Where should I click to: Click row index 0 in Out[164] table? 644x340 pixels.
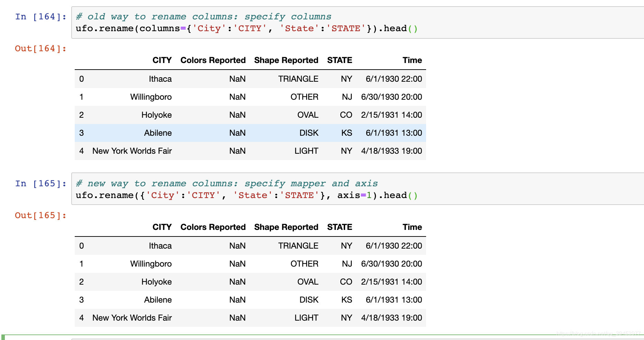(82, 79)
